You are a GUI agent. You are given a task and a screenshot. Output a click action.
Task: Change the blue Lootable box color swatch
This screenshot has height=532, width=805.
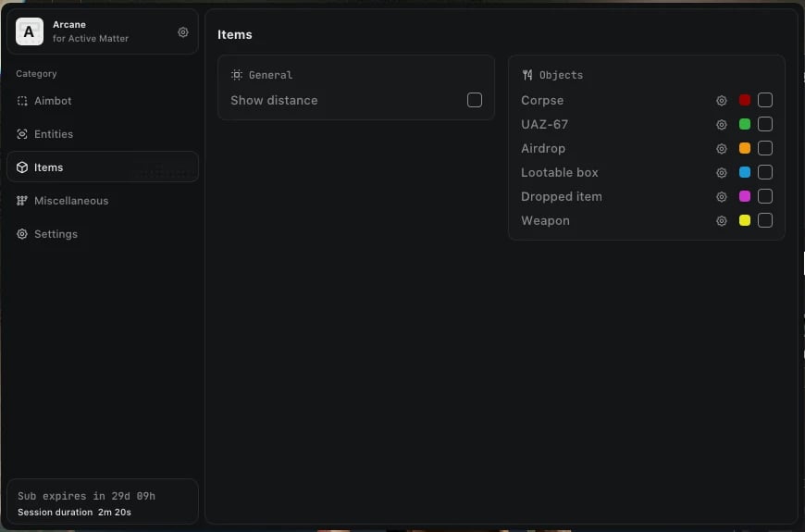745,172
